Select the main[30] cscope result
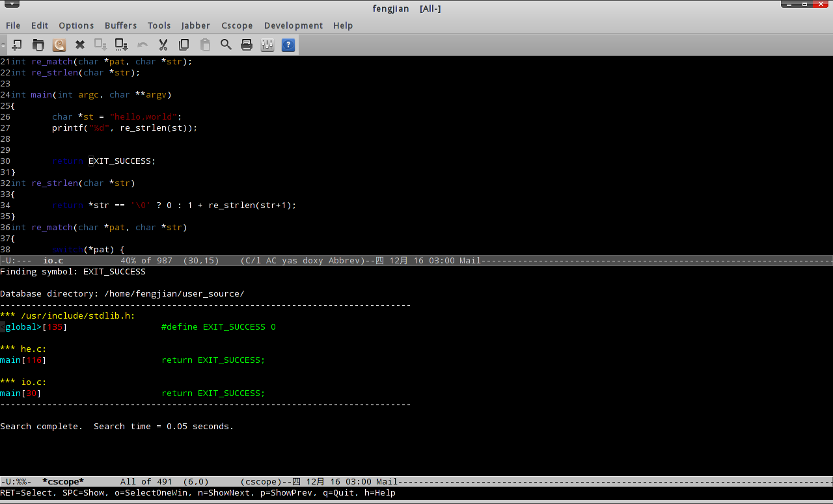Viewport: 833px width, 504px height. (21, 393)
